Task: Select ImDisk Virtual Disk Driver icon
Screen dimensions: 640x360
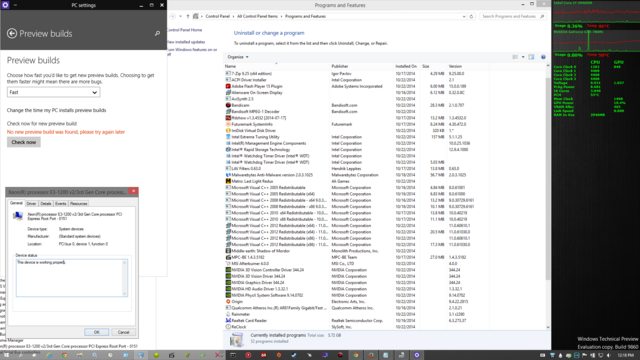Action: pos(228,130)
